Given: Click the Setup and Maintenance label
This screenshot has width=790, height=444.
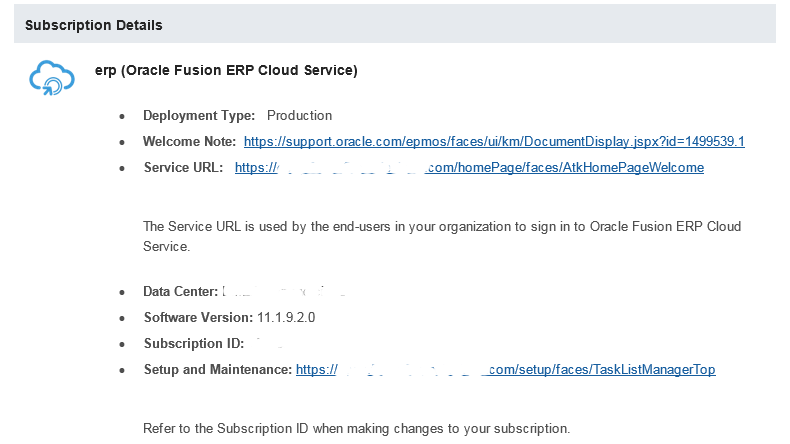Looking at the screenshot, I should 218,369.
